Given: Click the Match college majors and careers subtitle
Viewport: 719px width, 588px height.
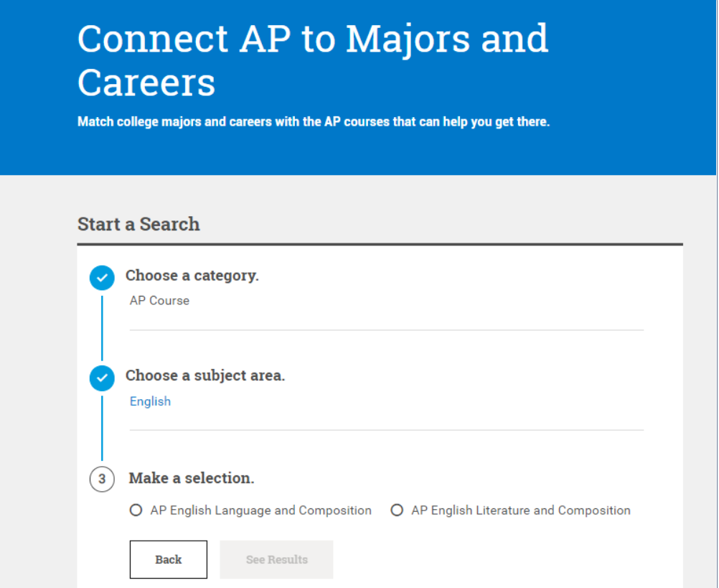Looking at the screenshot, I should coord(313,122).
